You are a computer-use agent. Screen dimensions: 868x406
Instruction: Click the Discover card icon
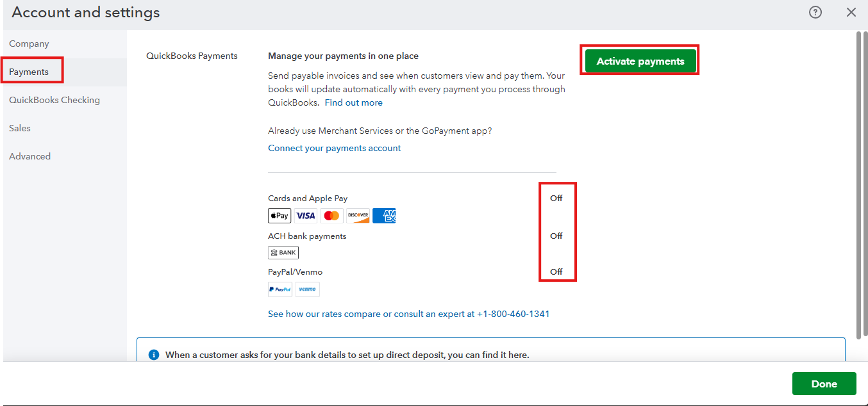pyautogui.click(x=358, y=216)
